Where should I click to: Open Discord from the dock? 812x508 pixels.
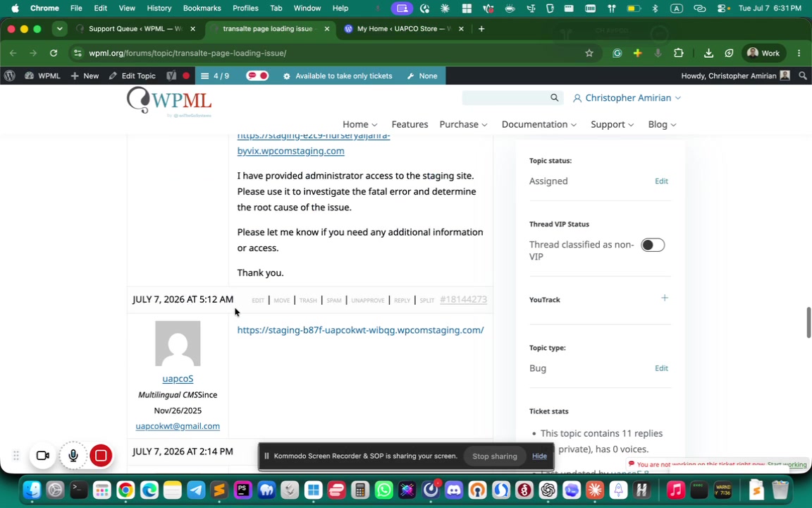(x=454, y=490)
